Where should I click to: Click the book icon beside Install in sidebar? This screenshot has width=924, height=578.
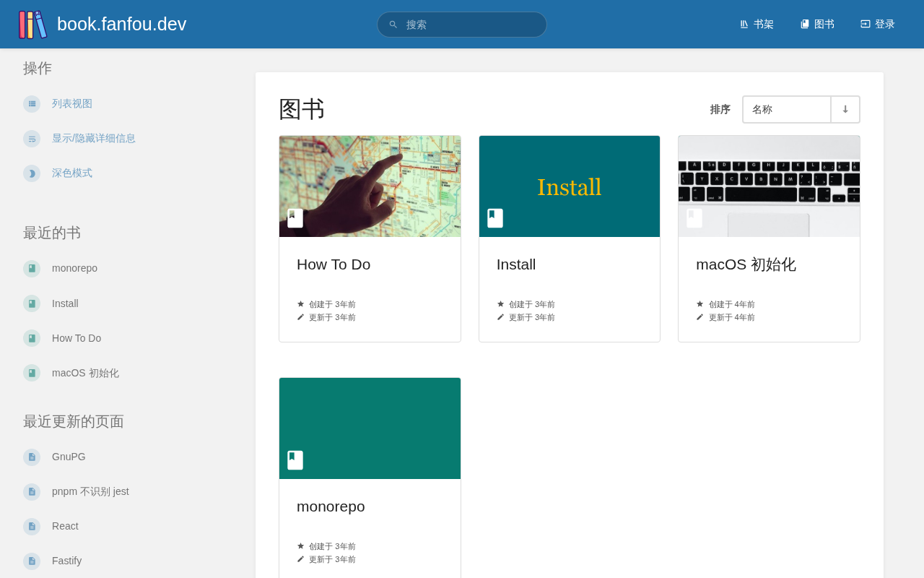pyautogui.click(x=32, y=303)
